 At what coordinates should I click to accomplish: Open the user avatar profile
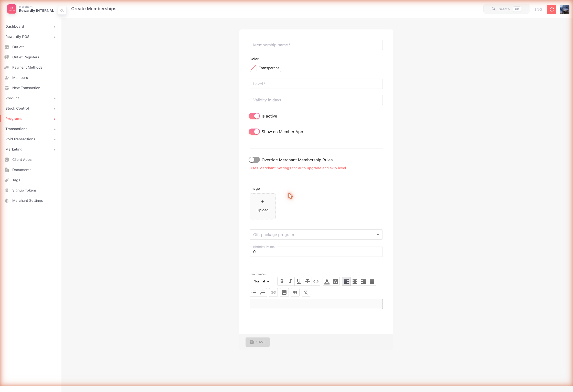565,9
